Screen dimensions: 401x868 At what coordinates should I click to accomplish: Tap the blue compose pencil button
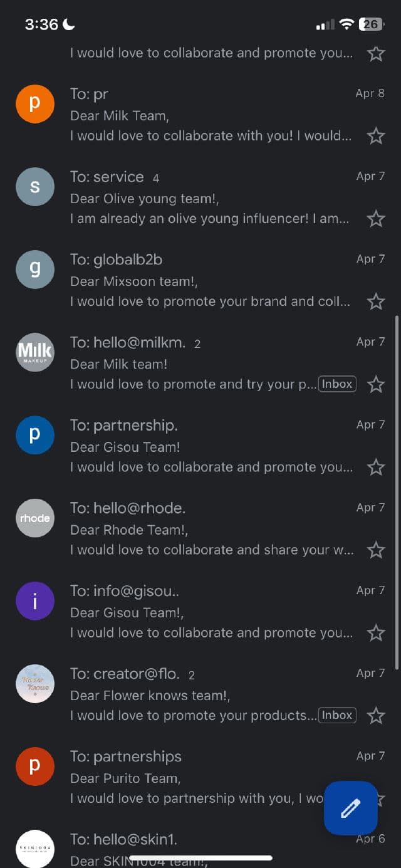(350, 808)
